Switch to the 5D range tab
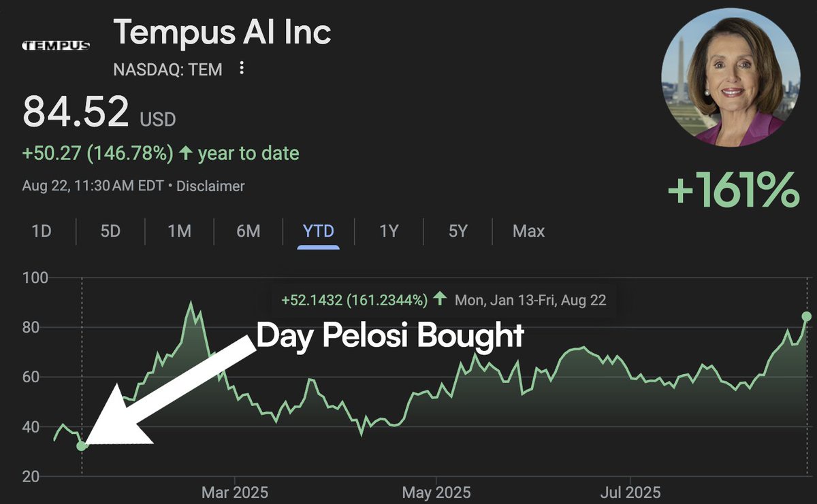The width and height of the screenshot is (817, 504). [x=110, y=231]
